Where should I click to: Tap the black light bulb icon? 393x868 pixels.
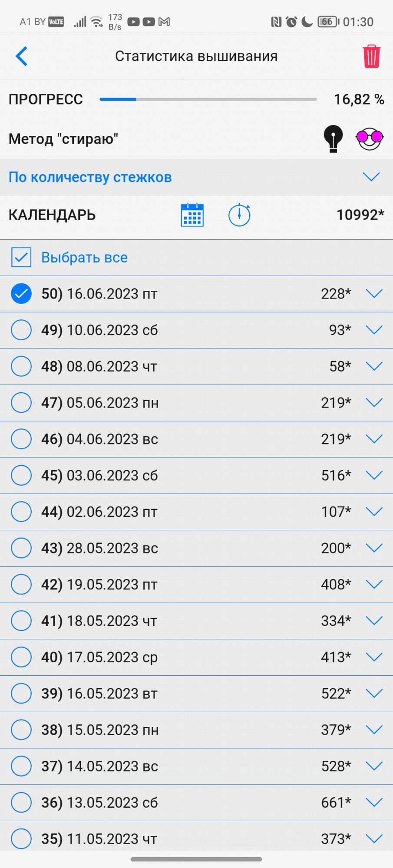[x=333, y=138]
